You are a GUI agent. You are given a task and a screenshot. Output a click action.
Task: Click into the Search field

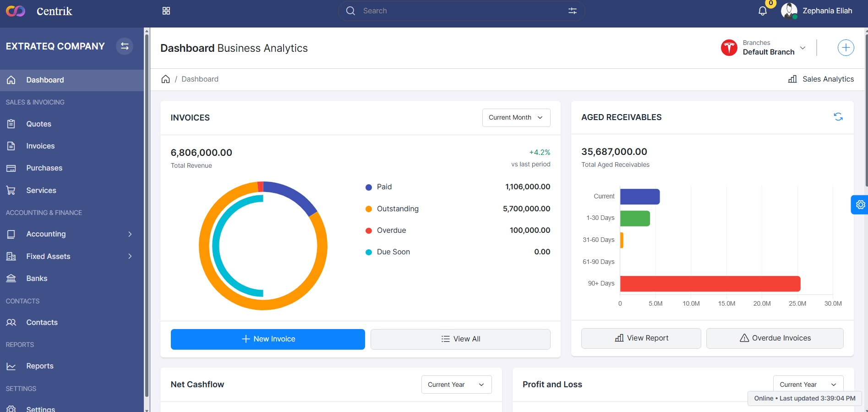[x=458, y=11]
